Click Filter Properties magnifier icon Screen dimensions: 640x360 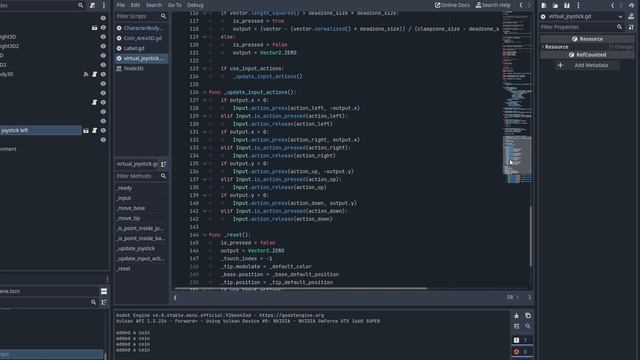point(620,27)
